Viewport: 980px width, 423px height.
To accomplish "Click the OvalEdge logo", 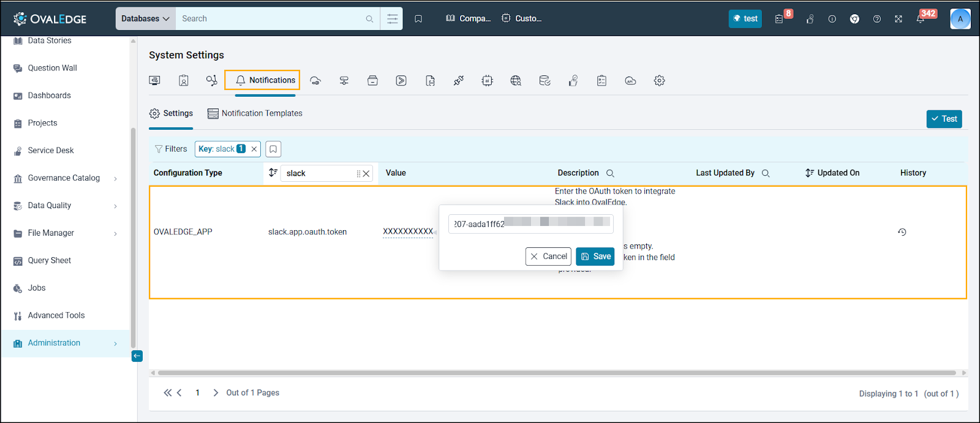I will click(x=50, y=19).
